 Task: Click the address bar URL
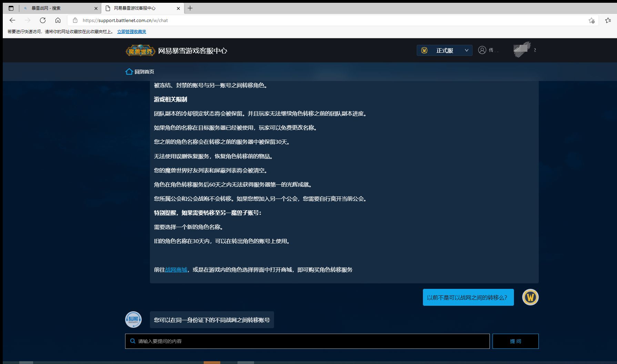coord(125,20)
